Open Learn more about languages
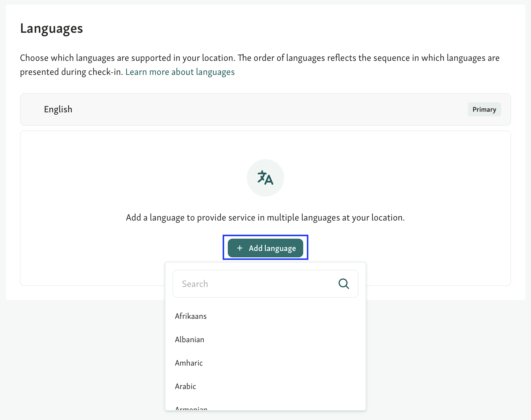The width and height of the screenshot is (531, 420). pos(180,72)
